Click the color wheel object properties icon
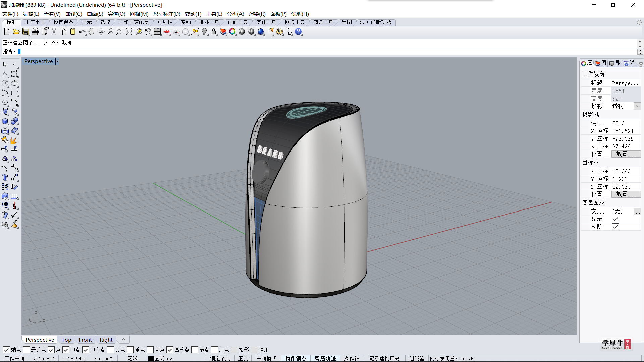 [232, 32]
